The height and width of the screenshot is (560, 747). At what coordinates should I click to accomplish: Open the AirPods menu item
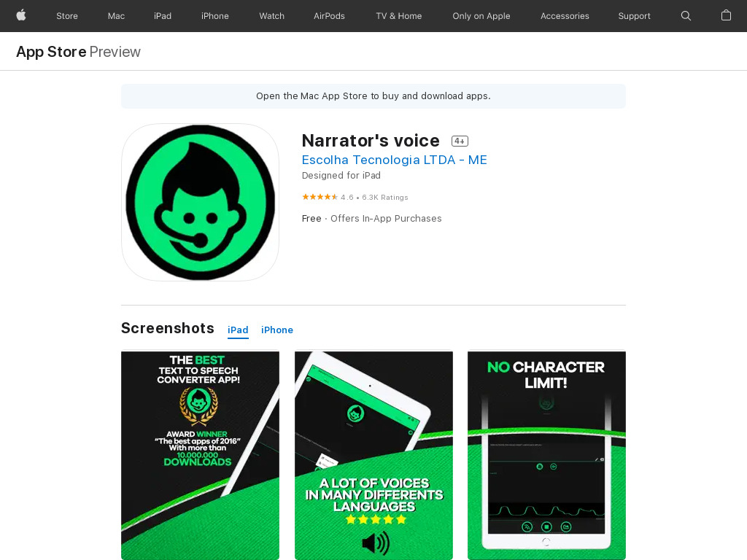[329, 16]
